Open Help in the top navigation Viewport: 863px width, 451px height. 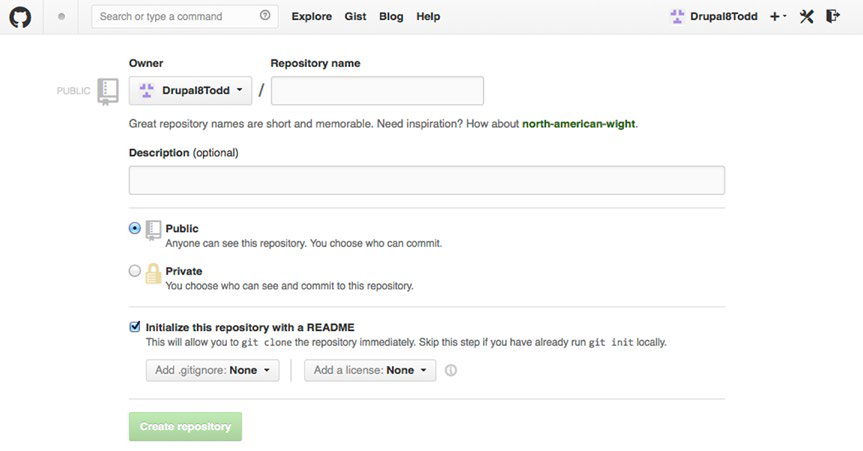tap(428, 17)
